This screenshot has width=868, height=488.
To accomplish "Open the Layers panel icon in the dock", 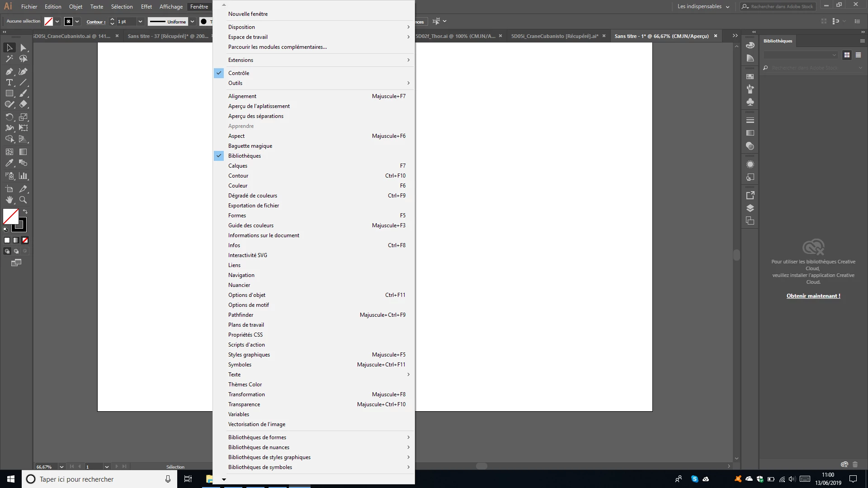I will [750, 208].
